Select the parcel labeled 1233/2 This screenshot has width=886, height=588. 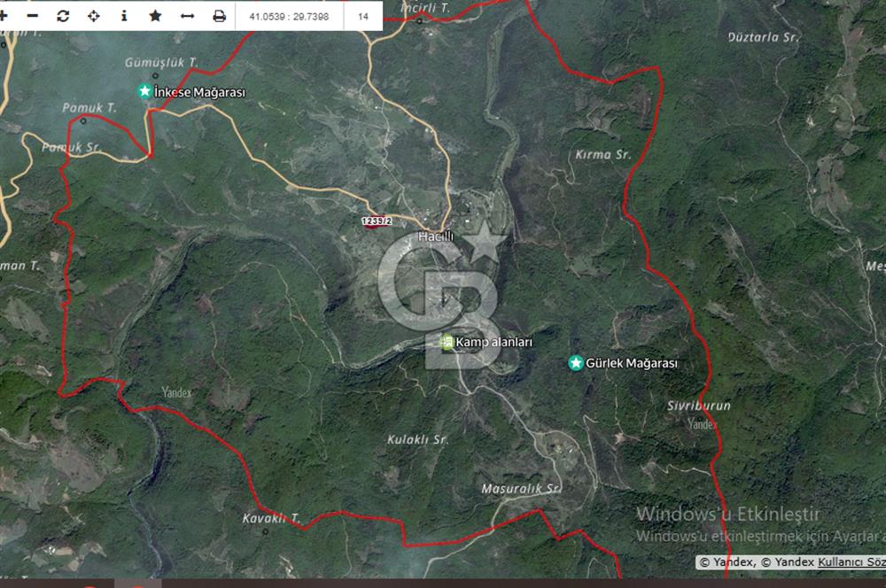click(x=377, y=221)
